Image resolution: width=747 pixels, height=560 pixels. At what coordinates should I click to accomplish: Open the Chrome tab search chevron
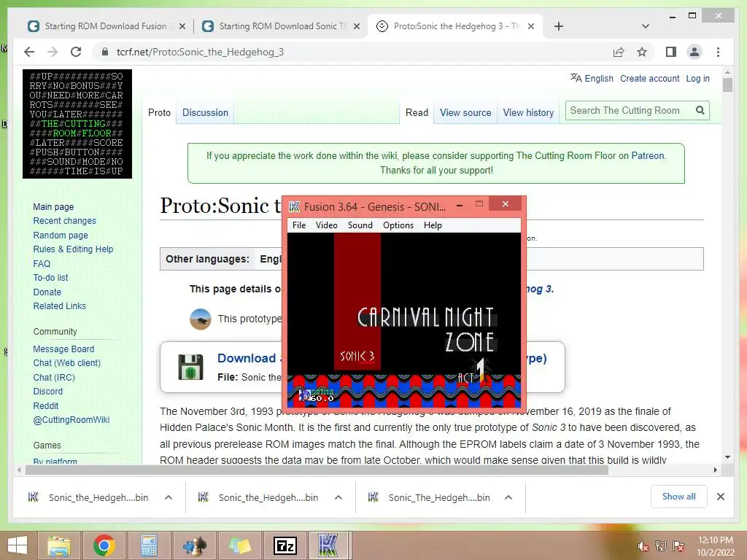[x=646, y=26]
